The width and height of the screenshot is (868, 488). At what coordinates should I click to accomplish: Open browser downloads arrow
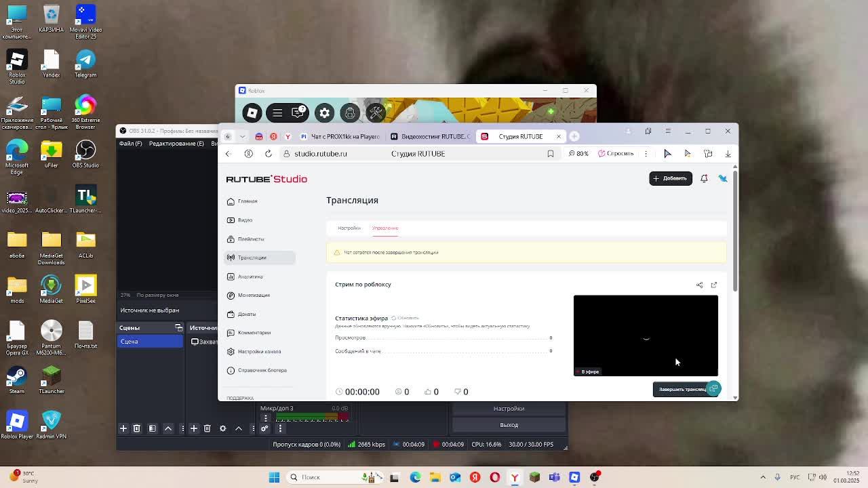728,154
